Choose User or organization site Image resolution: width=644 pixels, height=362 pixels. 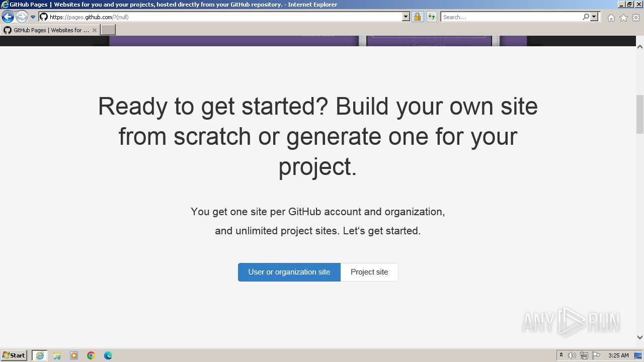pyautogui.click(x=289, y=272)
